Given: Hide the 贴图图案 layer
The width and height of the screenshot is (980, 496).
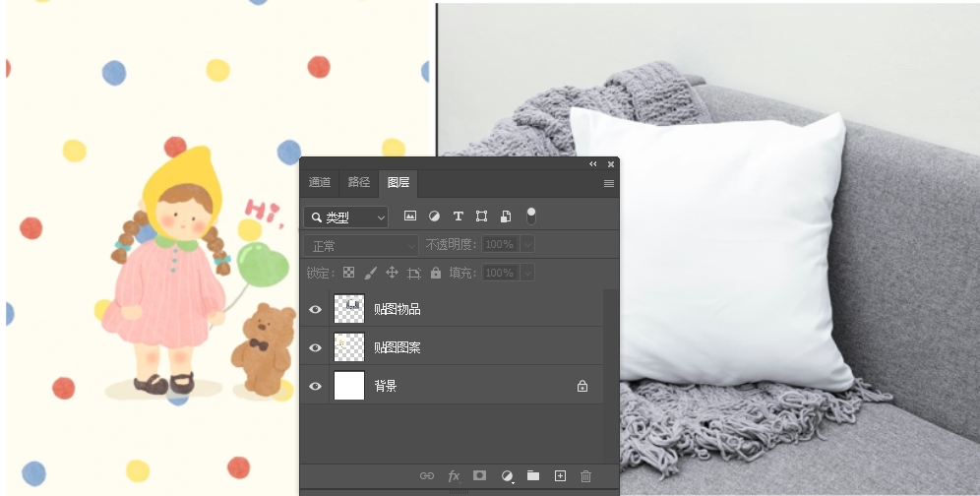Looking at the screenshot, I should [x=315, y=347].
